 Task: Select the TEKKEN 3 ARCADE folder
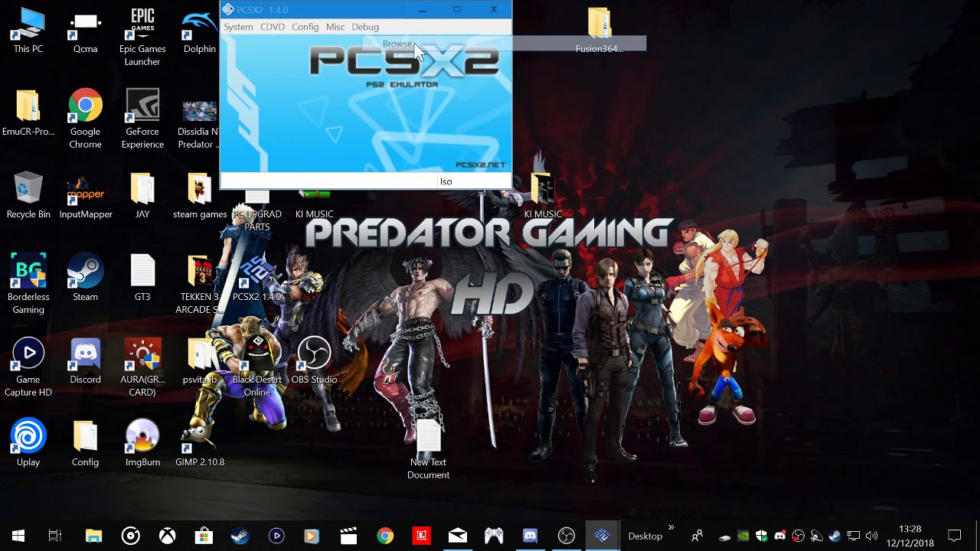click(199, 285)
